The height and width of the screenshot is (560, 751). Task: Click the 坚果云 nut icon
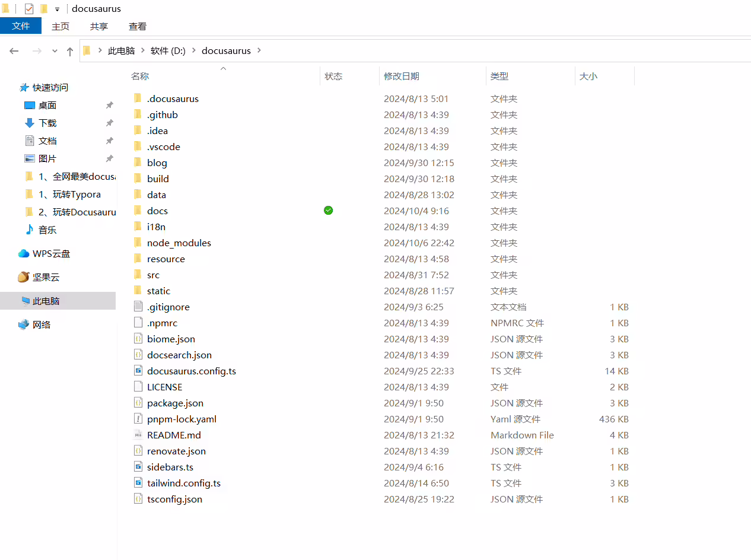pos(24,277)
